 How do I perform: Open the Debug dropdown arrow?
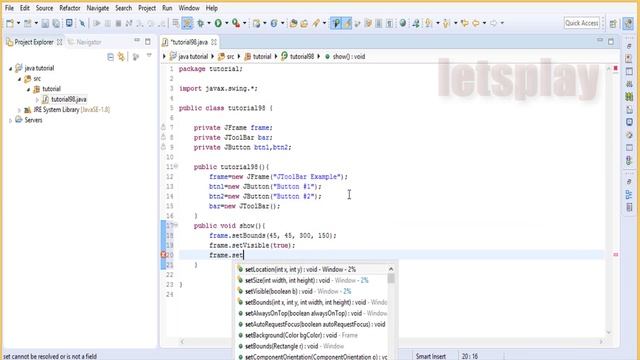click(x=209, y=23)
